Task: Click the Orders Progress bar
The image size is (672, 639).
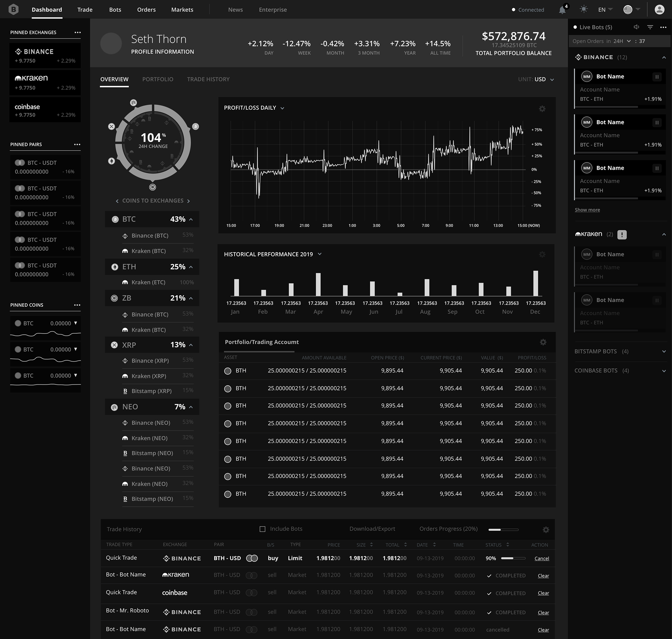Action: click(503, 530)
